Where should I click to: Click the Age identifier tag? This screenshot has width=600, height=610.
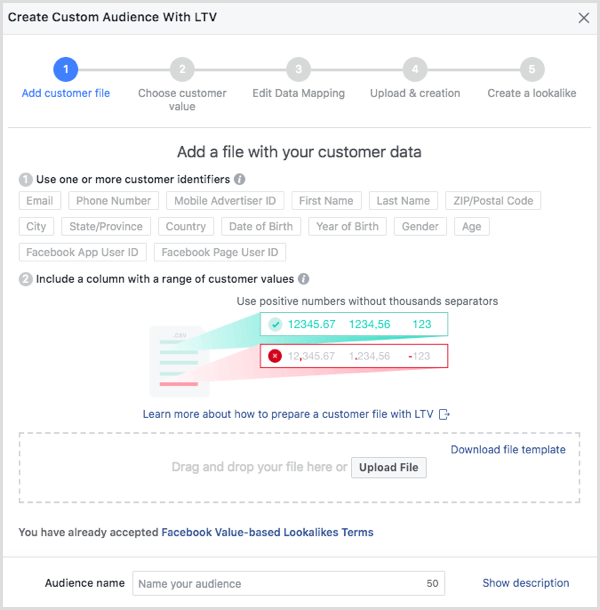pos(472,226)
